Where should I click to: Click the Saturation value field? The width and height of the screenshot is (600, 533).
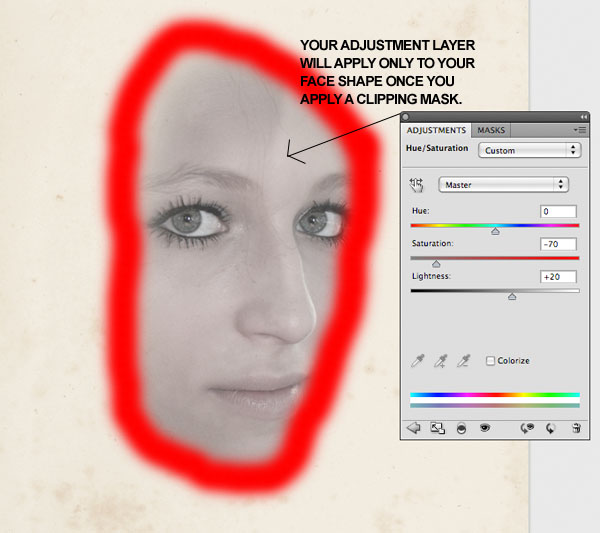558,244
